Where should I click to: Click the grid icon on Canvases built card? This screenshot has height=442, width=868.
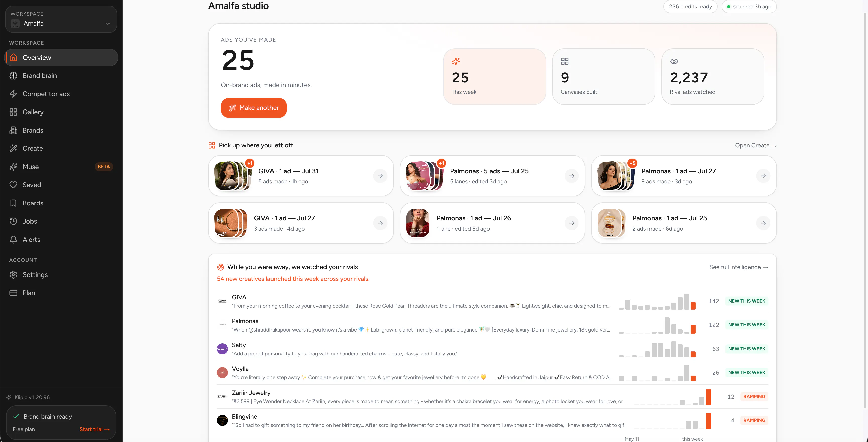click(x=565, y=61)
